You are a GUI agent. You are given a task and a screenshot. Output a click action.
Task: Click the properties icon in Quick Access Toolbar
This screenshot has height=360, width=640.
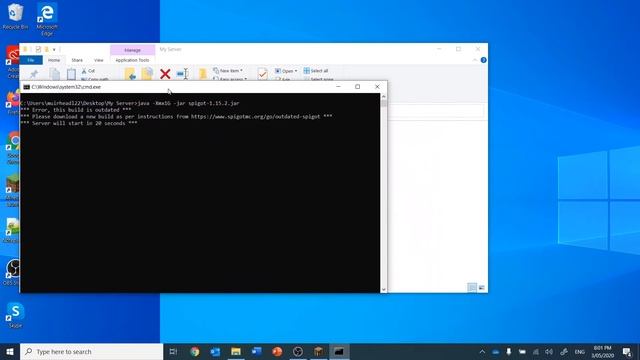pos(38,49)
